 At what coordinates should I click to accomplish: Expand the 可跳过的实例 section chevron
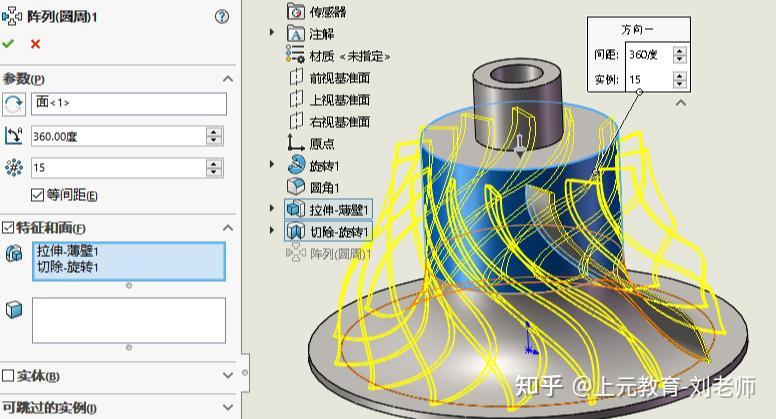pos(228,407)
